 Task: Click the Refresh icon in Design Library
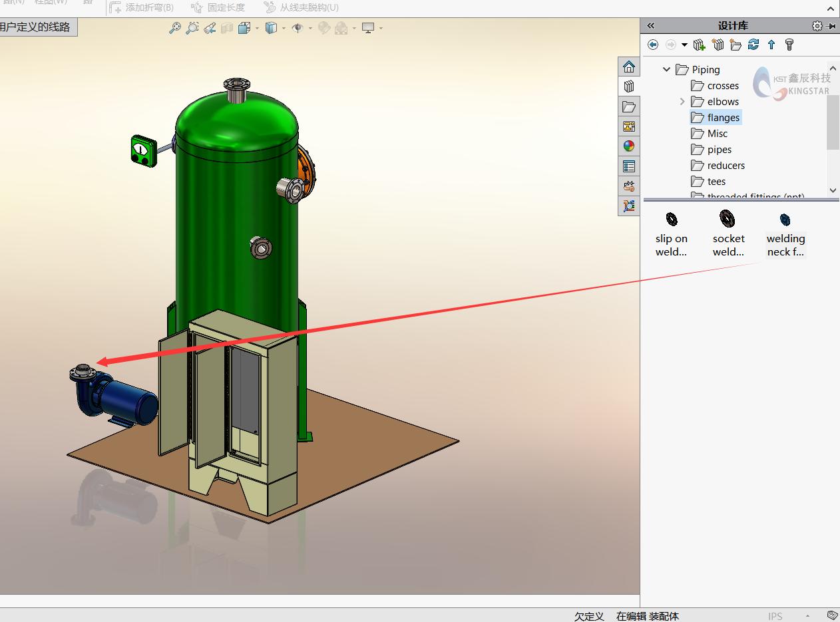coord(753,45)
